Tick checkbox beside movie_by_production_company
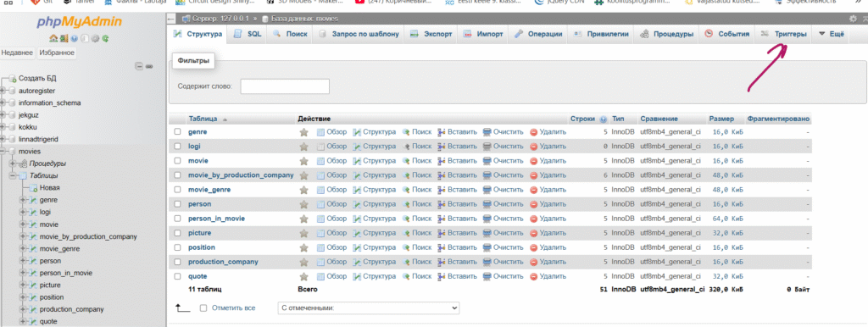868x327 pixels. click(x=178, y=175)
